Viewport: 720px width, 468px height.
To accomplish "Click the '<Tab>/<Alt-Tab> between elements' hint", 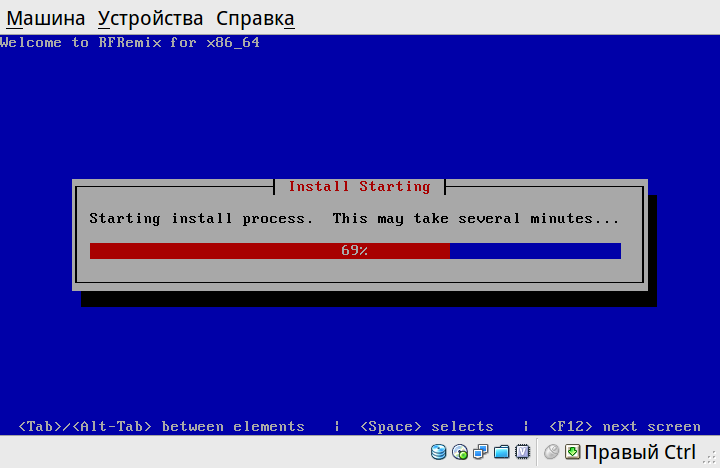I will click(161, 427).
